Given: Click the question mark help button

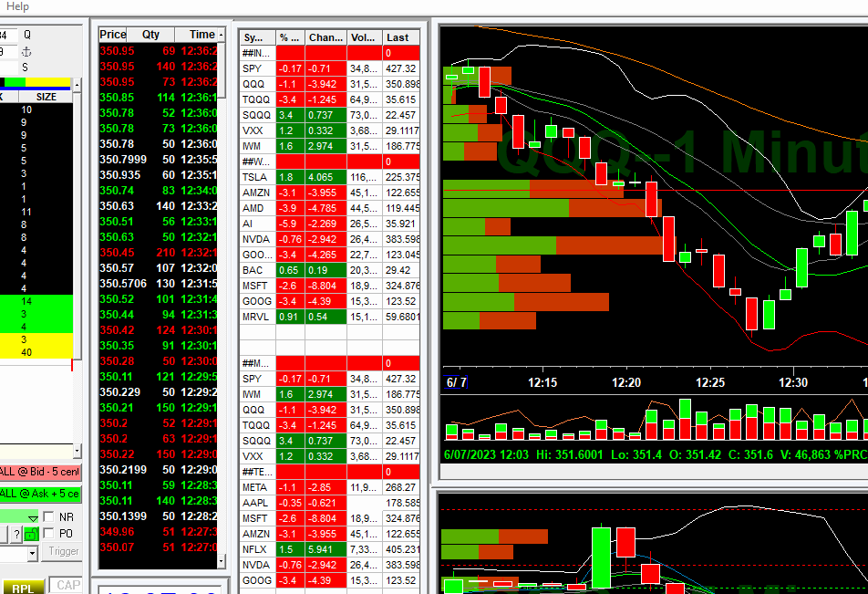Looking at the screenshot, I should 16,534.
